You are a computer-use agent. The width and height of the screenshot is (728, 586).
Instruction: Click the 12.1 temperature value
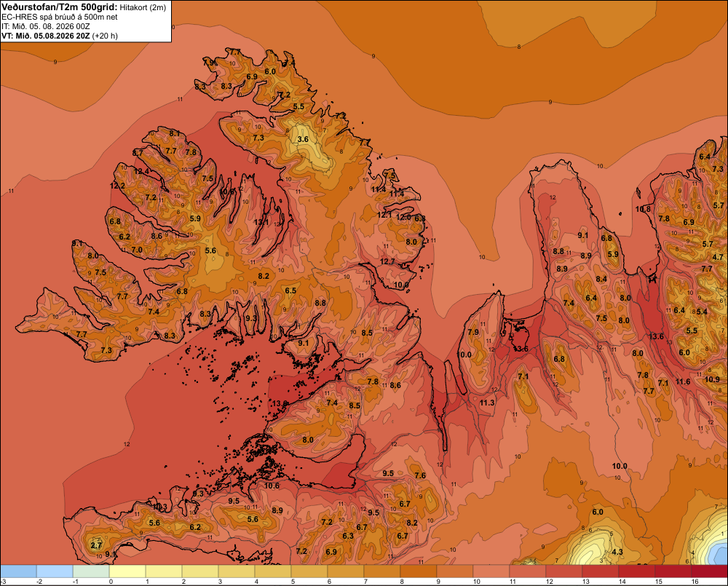click(384, 215)
